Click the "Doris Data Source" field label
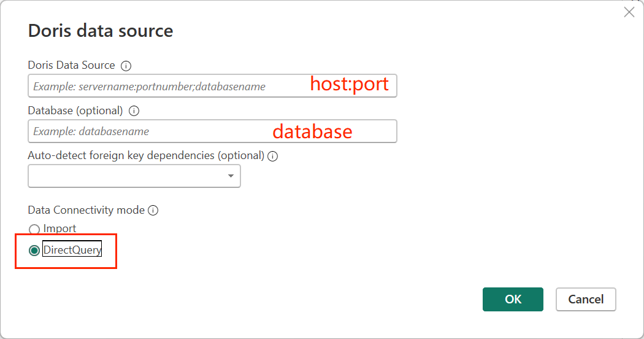Viewport: 644px width, 339px height. coord(71,65)
